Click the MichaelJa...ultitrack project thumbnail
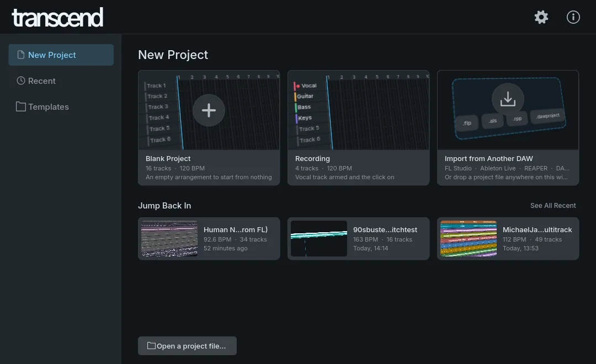This screenshot has width=596, height=364. pos(469,239)
